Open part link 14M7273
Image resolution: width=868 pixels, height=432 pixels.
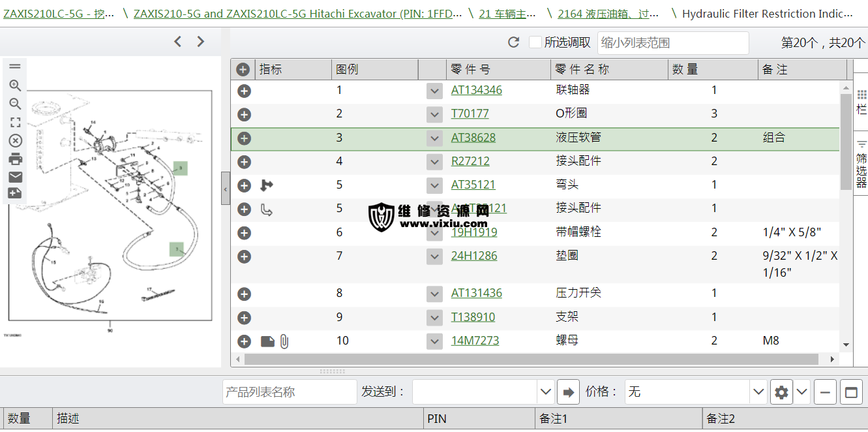click(x=475, y=341)
